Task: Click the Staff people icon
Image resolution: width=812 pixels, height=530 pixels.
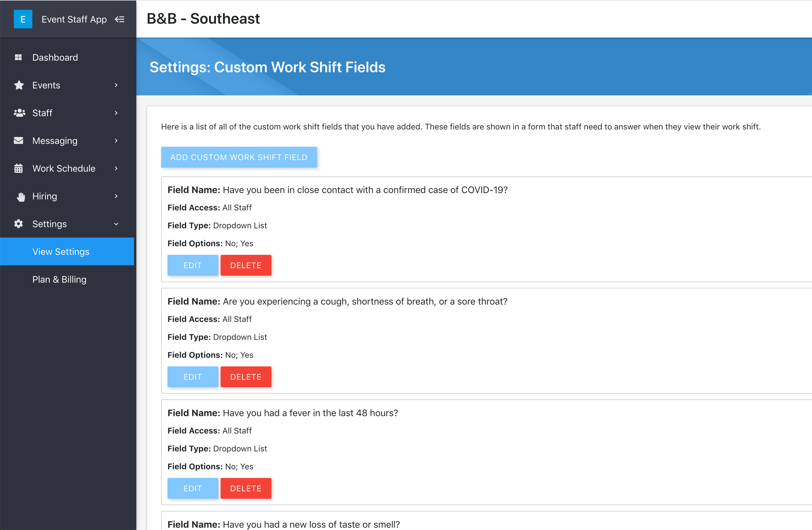Action: click(x=19, y=113)
